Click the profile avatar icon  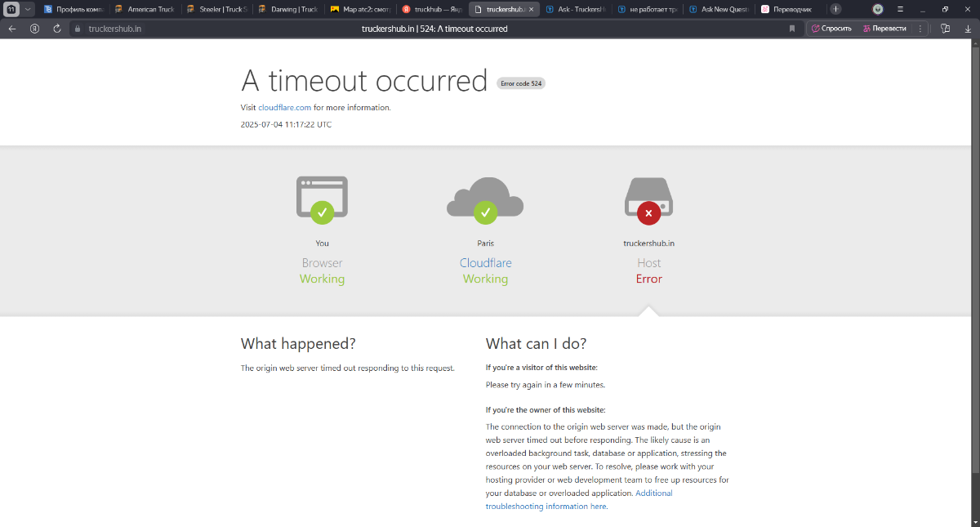pyautogui.click(x=878, y=9)
